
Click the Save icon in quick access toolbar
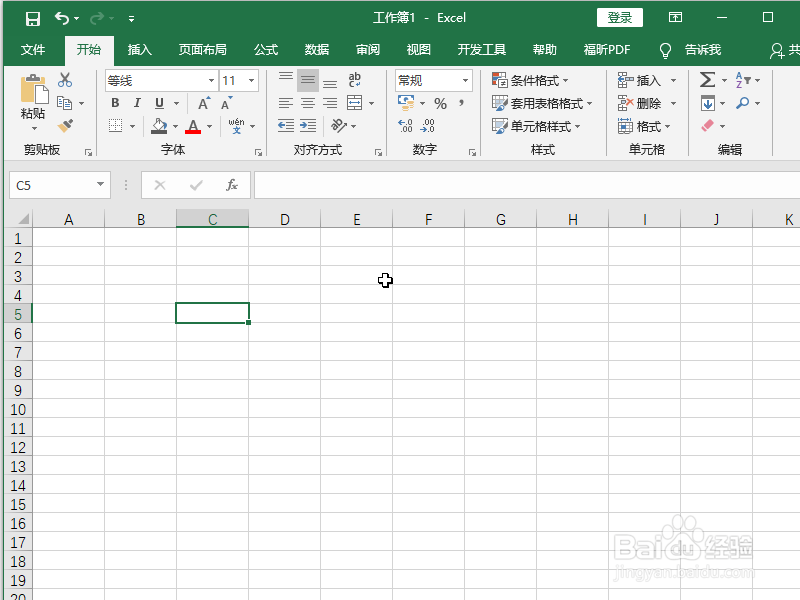coord(33,19)
